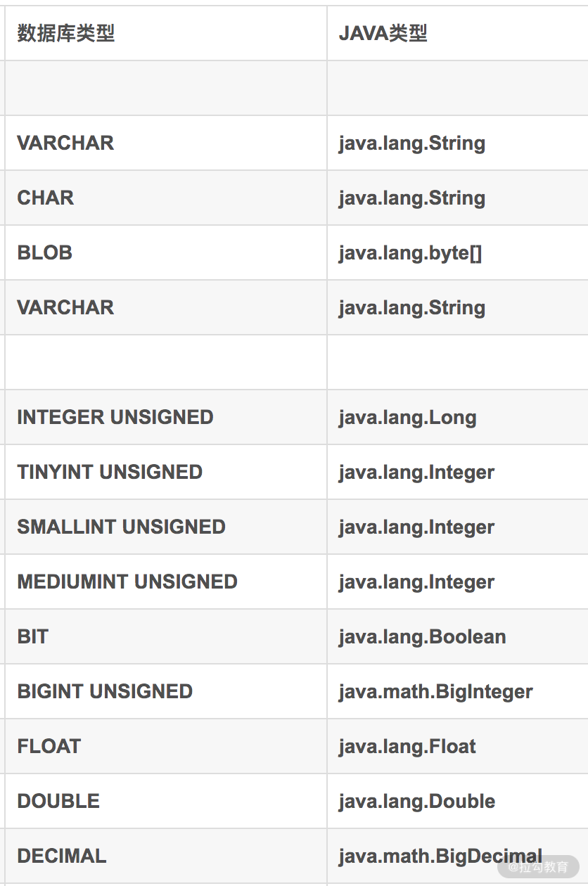Select the CHAR database type cell

coord(46,198)
